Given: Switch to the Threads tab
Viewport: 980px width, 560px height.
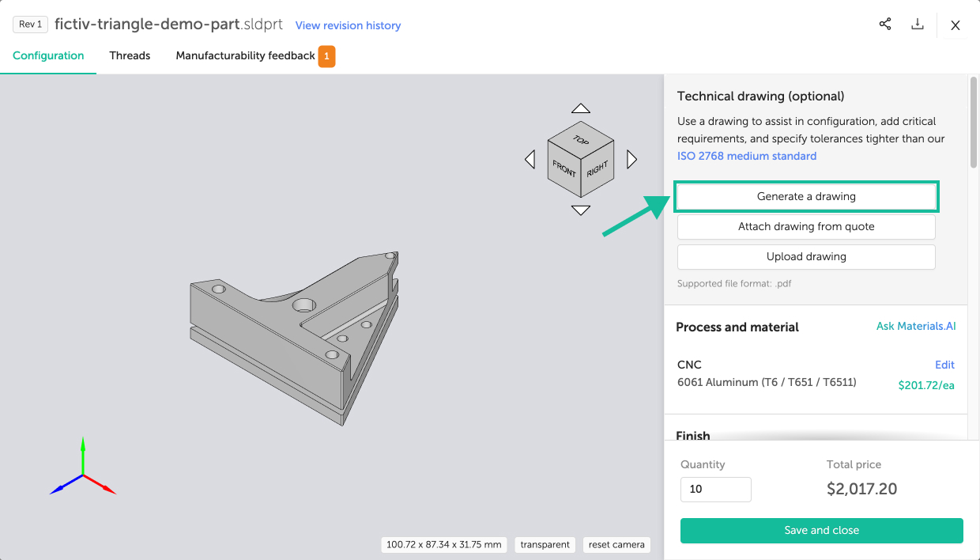Looking at the screenshot, I should [130, 56].
